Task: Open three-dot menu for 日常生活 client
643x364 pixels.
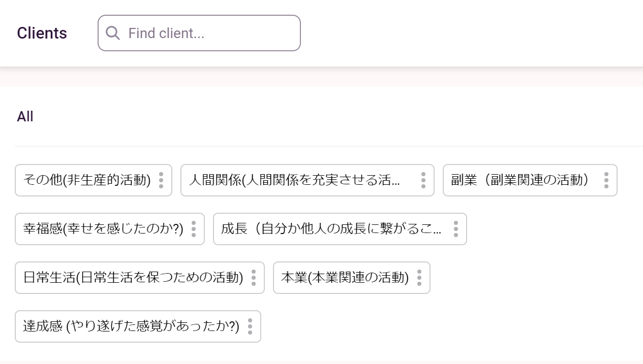Action: 254,278
